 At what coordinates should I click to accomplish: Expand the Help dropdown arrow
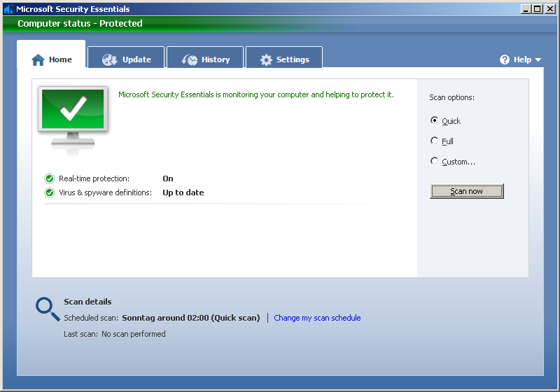tap(538, 60)
